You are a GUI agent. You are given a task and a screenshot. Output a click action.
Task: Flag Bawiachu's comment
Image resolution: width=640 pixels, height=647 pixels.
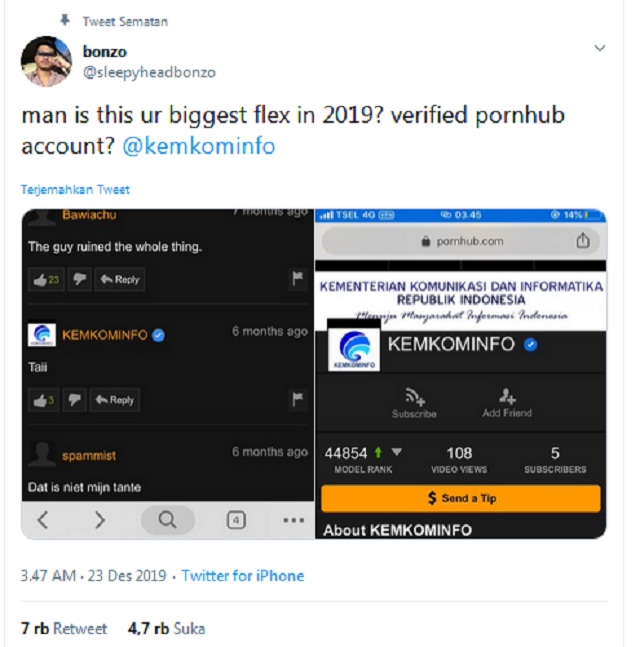pos(298,279)
